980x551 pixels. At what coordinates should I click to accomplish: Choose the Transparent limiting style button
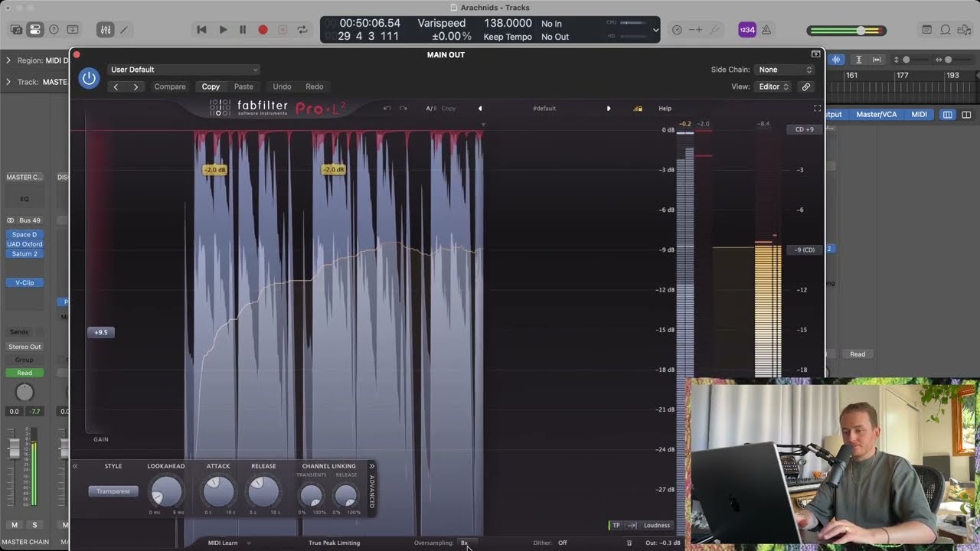pos(113,491)
